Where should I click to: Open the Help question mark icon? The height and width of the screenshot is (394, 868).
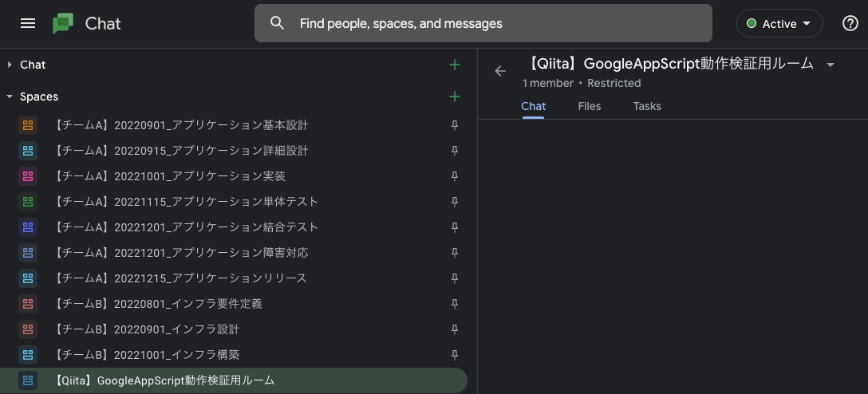[x=850, y=23]
